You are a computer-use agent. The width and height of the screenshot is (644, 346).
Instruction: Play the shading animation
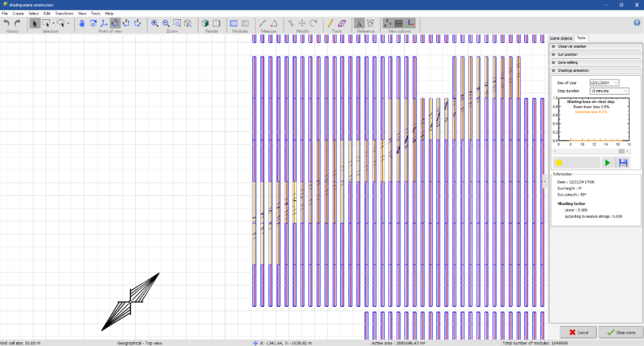click(x=607, y=163)
